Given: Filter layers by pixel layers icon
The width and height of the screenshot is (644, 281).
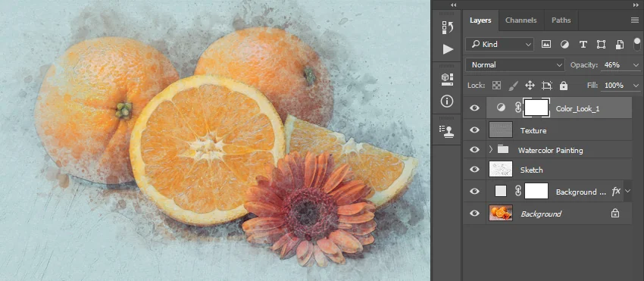Looking at the screenshot, I should [546, 45].
